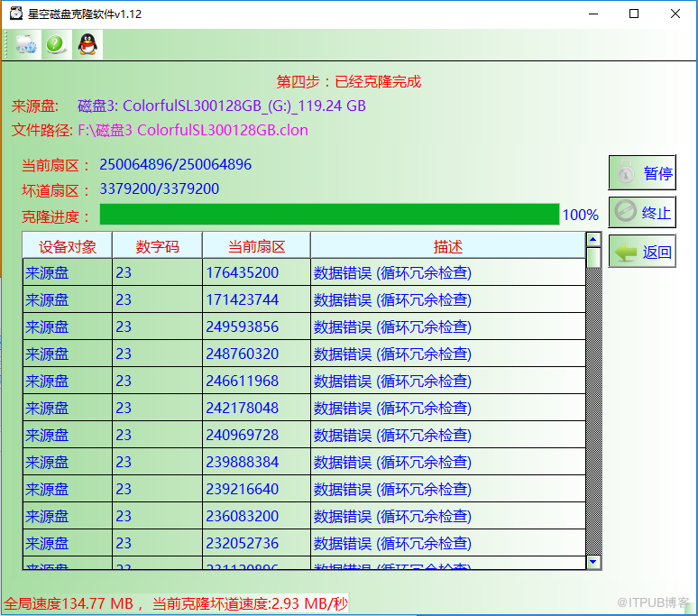Open help via the green question mark icon

[x=57, y=44]
